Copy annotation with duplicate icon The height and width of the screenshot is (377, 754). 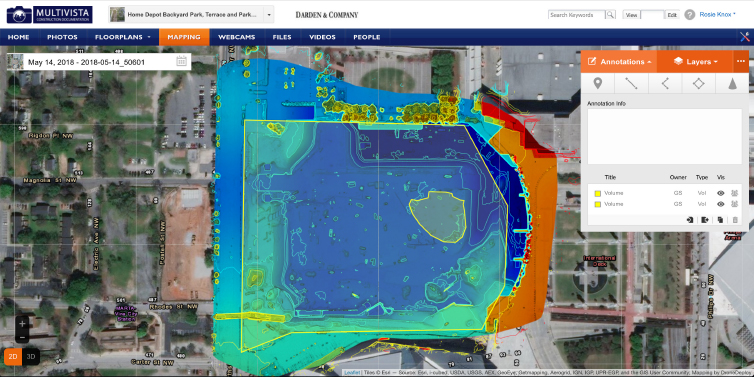(x=720, y=220)
